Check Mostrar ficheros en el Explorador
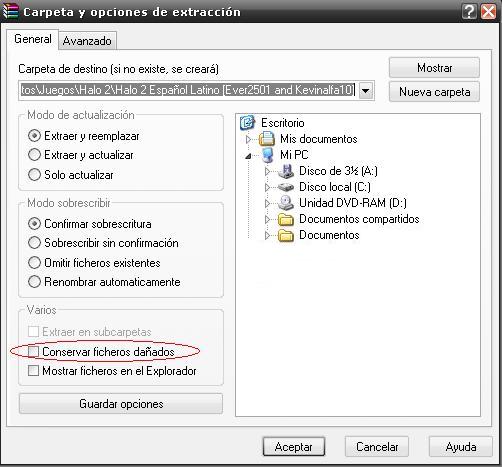 coord(33,371)
